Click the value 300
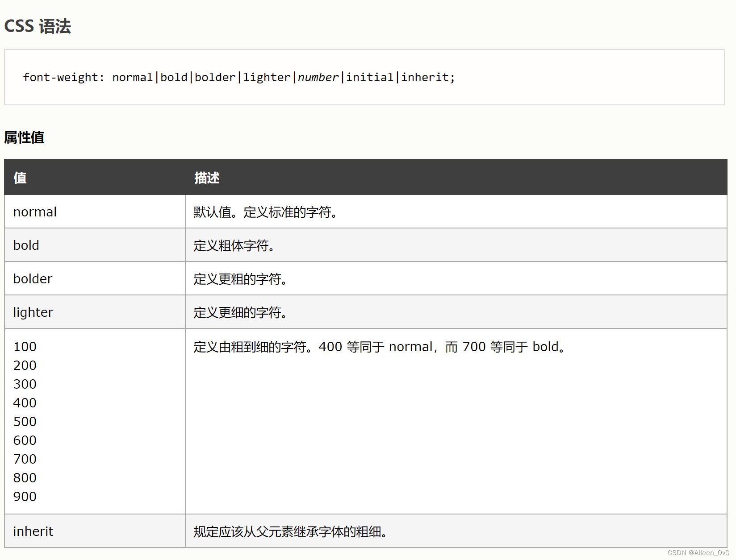Viewport: 736px width, 560px height. [x=25, y=384]
